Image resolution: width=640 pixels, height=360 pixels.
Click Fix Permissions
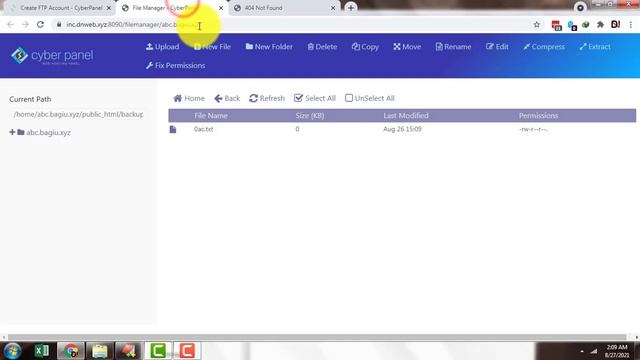pos(176,65)
